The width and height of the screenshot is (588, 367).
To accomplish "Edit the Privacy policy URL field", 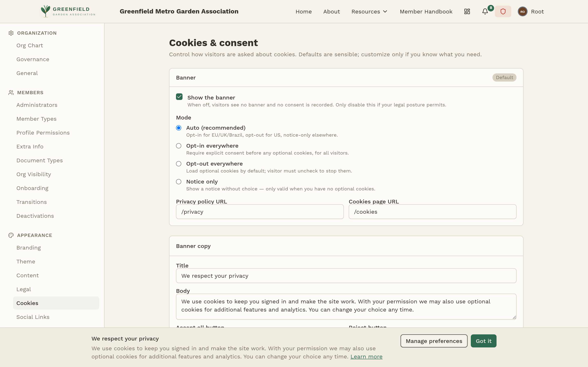I will click(259, 212).
